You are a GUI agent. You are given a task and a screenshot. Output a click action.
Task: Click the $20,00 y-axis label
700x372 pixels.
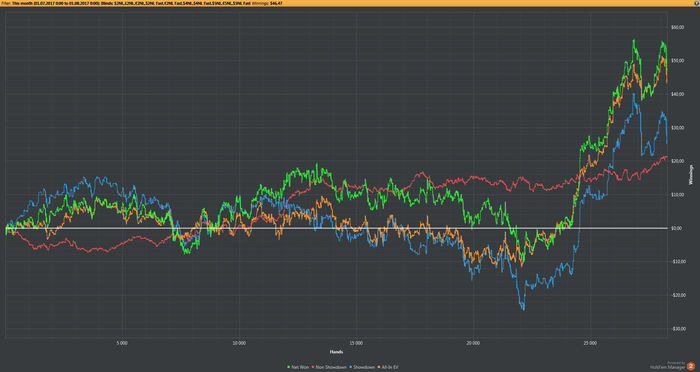pos(677,161)
